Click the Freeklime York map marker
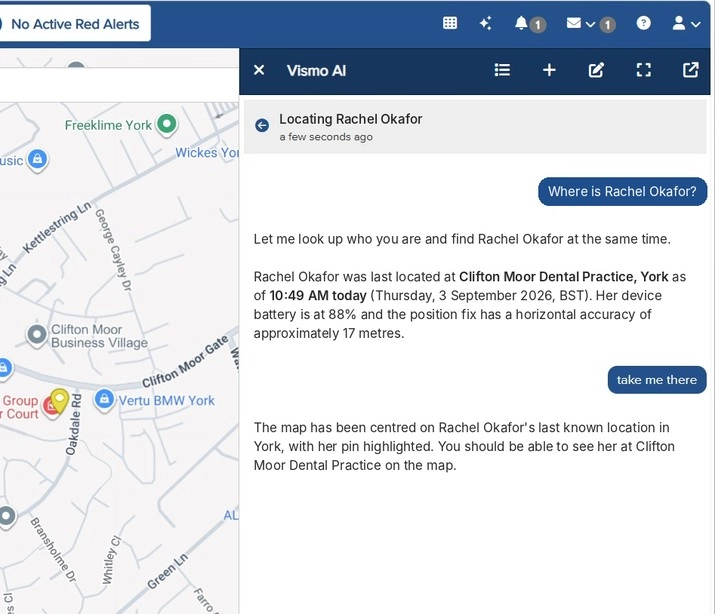 click(x=167, y=124)
